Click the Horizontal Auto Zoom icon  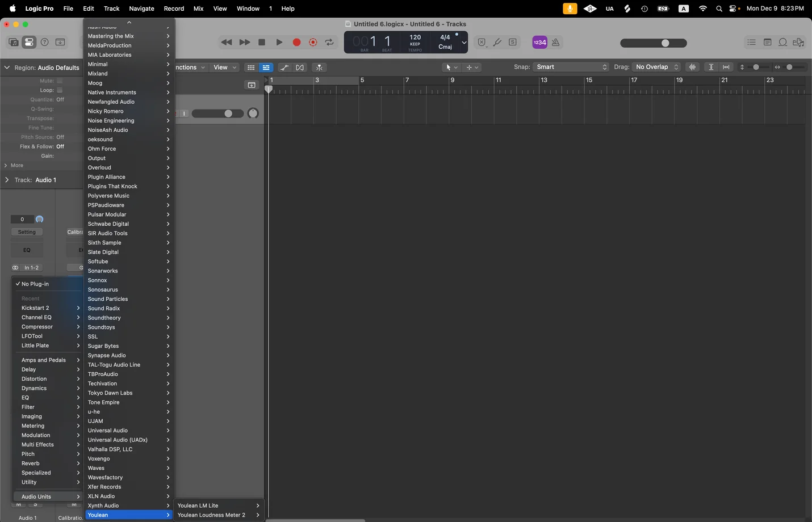[x=726, y=67]
